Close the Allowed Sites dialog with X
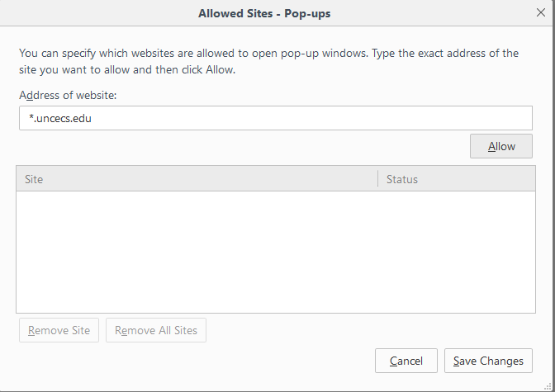The image size is (555, 392). (x=540, y=13)
